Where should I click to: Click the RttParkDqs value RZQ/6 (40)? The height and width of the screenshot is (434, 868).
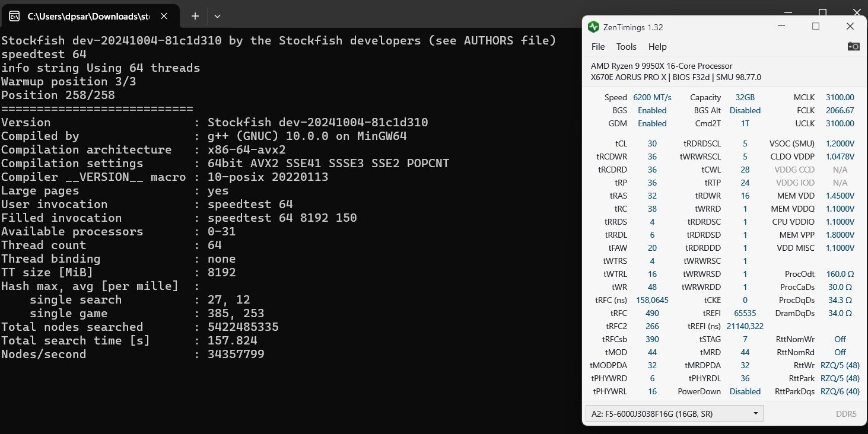coord(840,391)
